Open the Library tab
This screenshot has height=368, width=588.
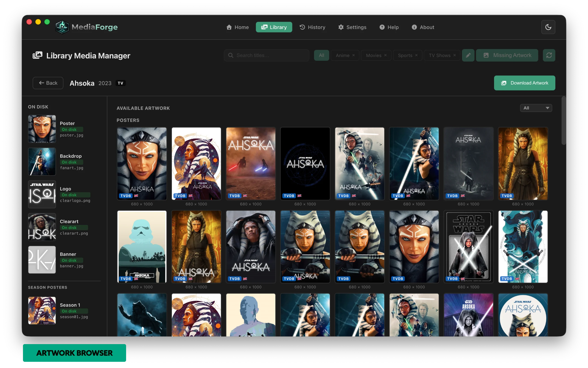pyautogui.click(x=274, y=27)
